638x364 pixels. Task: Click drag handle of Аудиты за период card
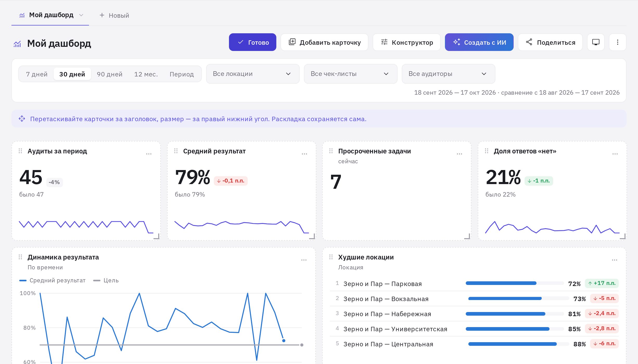point(20,151)
